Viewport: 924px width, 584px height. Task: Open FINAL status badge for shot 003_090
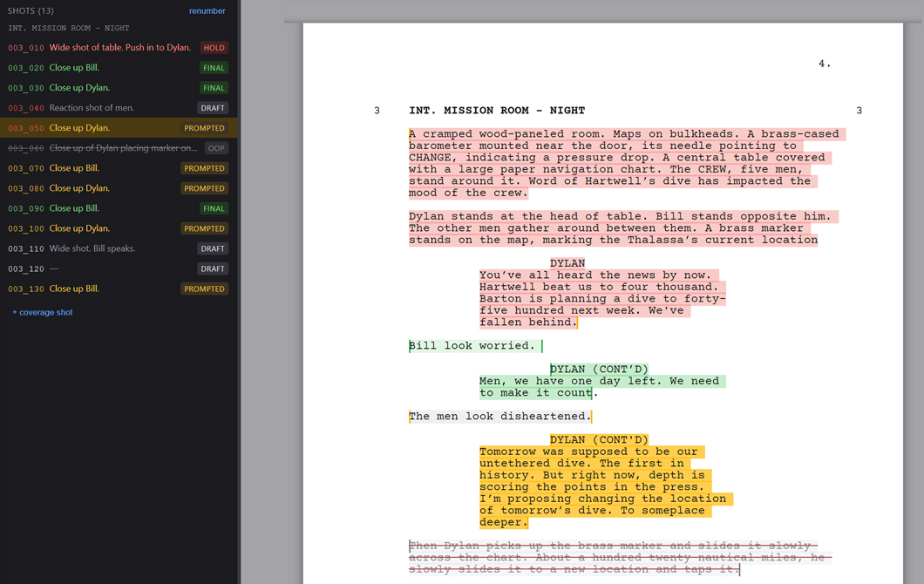[214, 208]
